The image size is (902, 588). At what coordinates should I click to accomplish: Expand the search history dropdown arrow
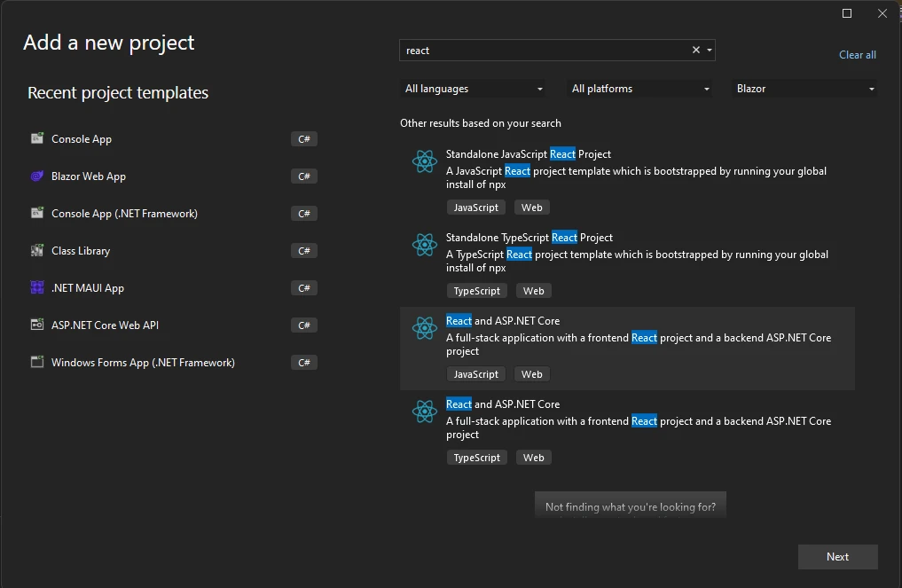(x=710, y=51)
